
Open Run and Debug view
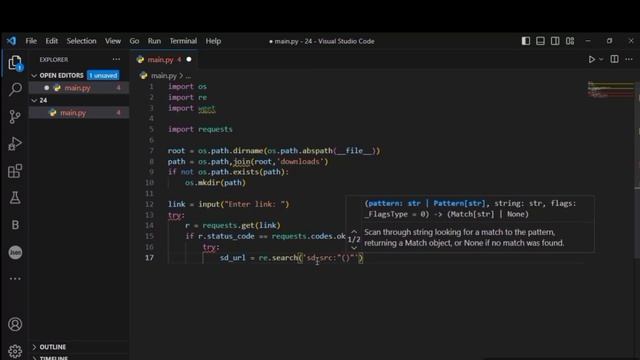tap(15, 144)
